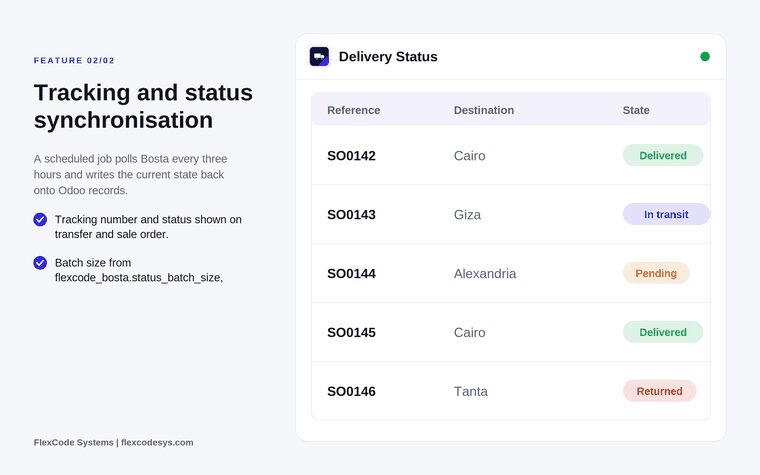Viewport: 760px width, 475px height.
Task: Click the green status indicator dot
Action: [x=705, y=57]
